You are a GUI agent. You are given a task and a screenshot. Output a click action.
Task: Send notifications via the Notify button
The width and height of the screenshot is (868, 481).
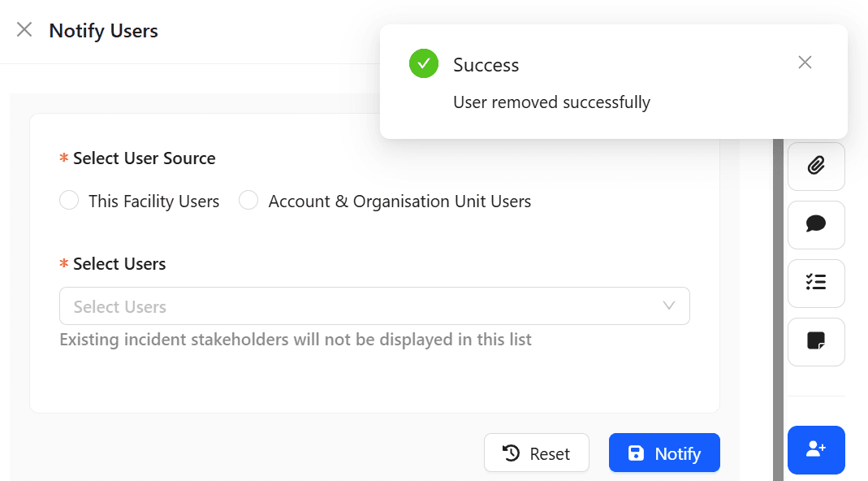coord(664,453)
